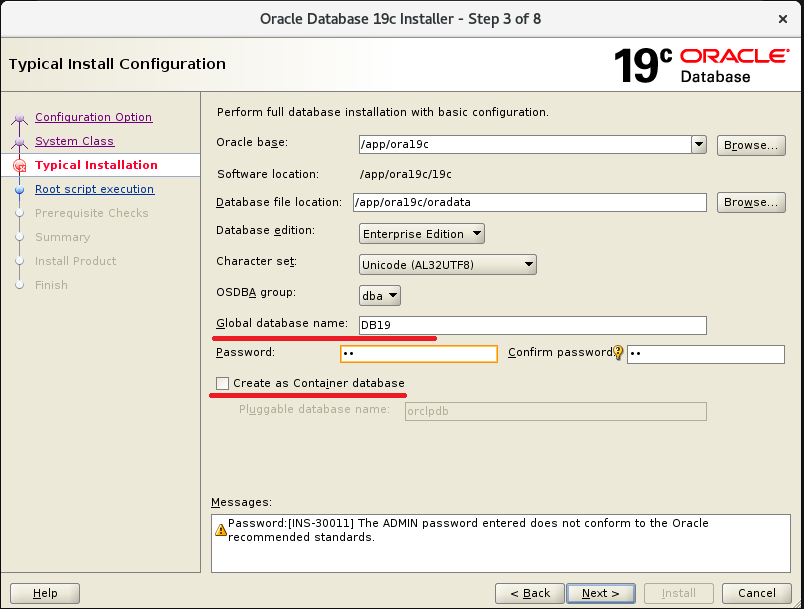Click the Prerequisite Checks step label
805x610 pixels.
tap(91, 214)
